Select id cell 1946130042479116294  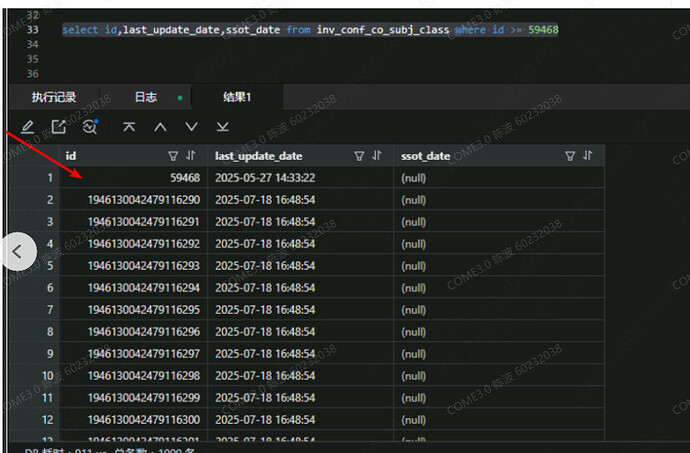[x=133, y=288]
